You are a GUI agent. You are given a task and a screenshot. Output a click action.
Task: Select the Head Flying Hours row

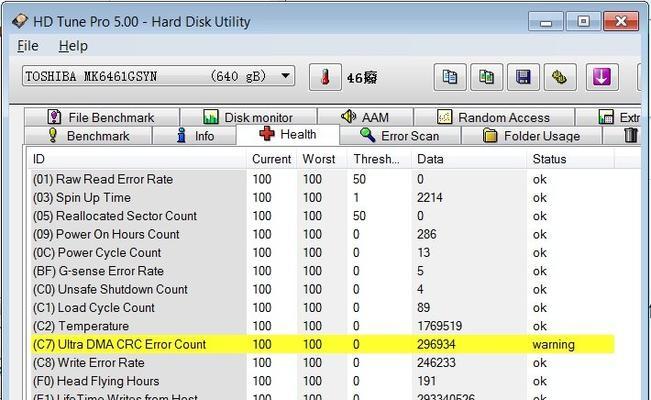[323, 381]
